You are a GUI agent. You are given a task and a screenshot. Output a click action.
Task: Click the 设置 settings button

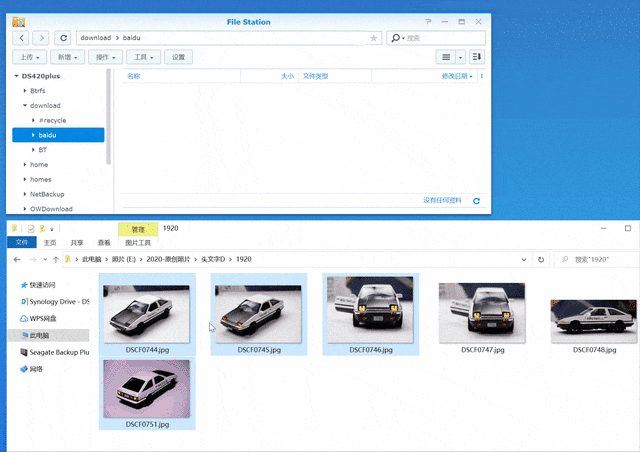(x=178, y=57)
